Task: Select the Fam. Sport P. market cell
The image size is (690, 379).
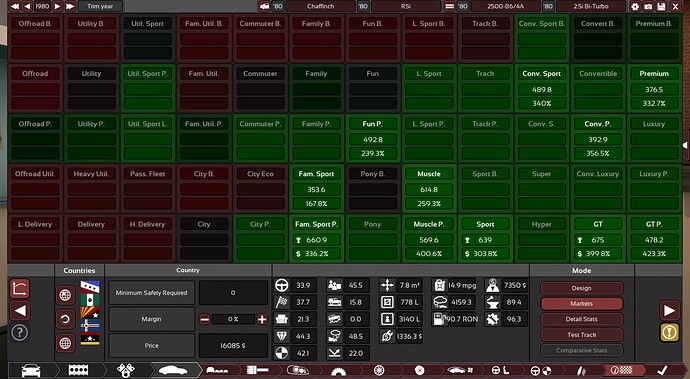Action: click(316, 239)
